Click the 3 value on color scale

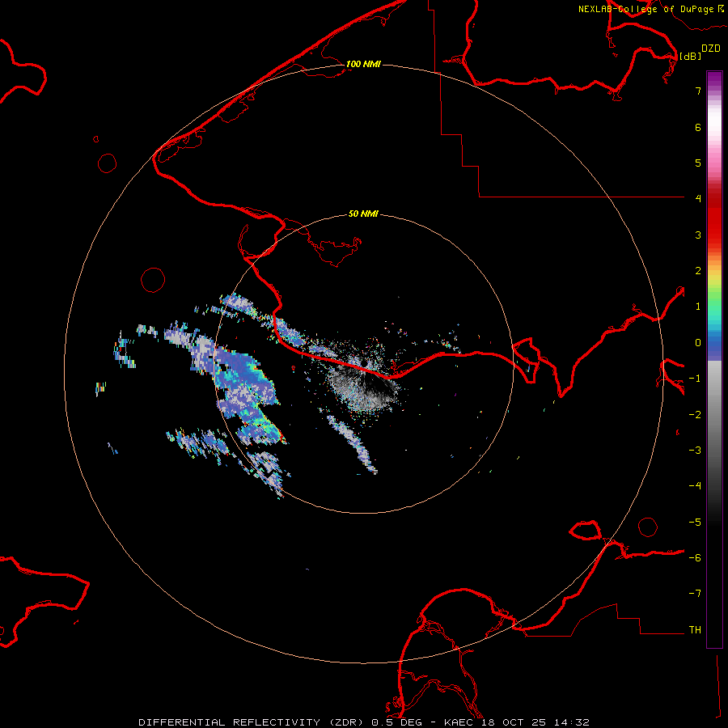pos(698,235)
